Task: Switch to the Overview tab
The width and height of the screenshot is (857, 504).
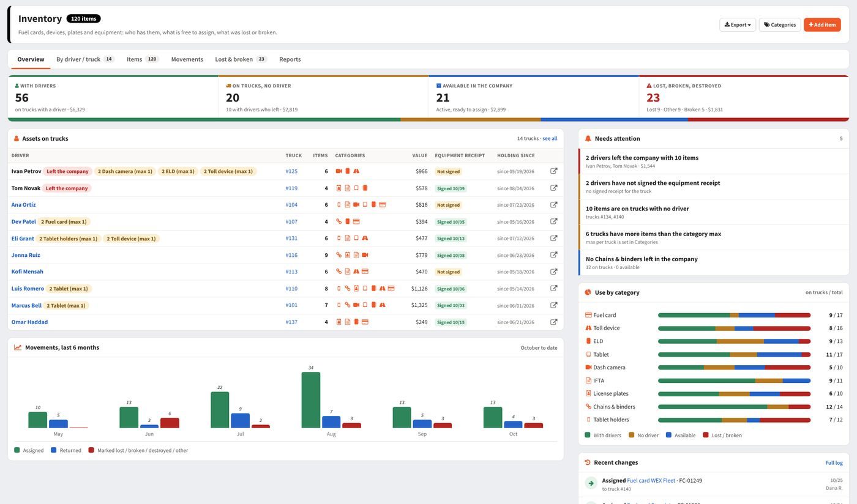Action: click(x=31, y=59)
